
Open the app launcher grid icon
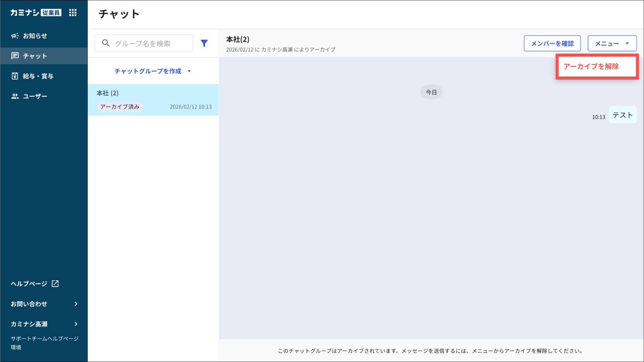pos(73,13)
